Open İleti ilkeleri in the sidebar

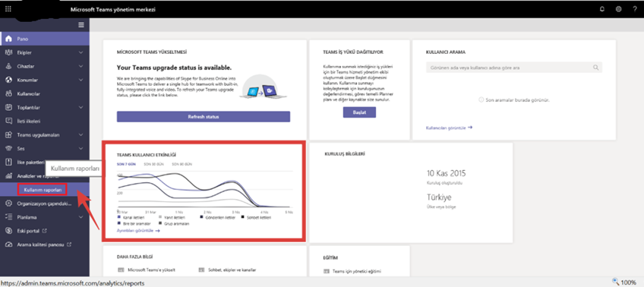coord(45,121)
